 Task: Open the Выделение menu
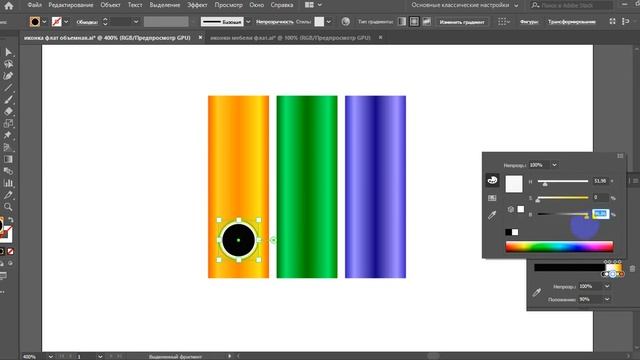point(164,5)
